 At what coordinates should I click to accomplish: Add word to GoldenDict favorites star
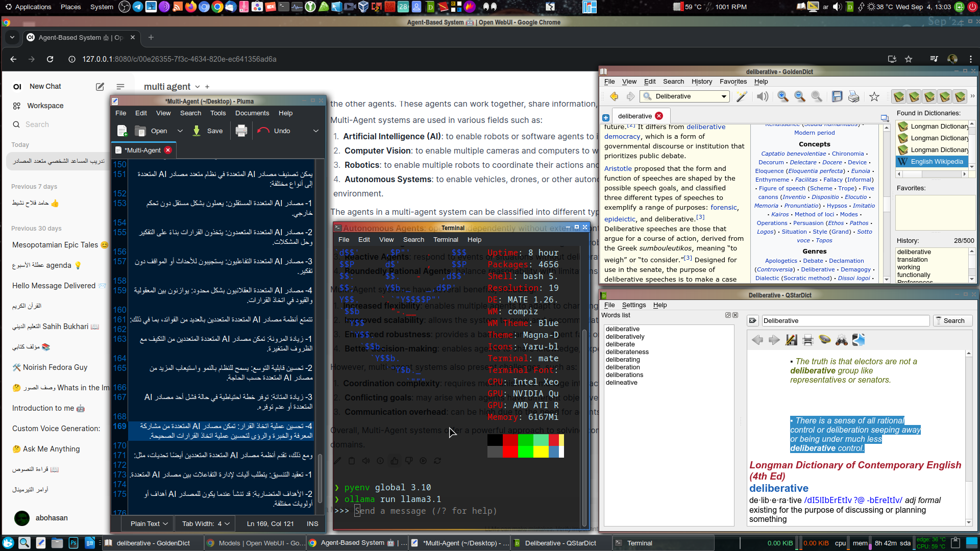click(874, 96)
